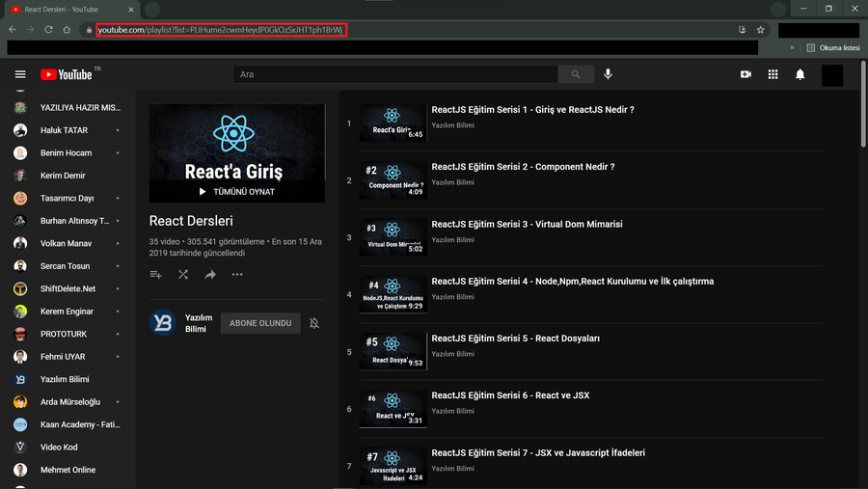Screen dimensions: 868x489
Task: Click the browser forward arrow
Action: point(31,29)
